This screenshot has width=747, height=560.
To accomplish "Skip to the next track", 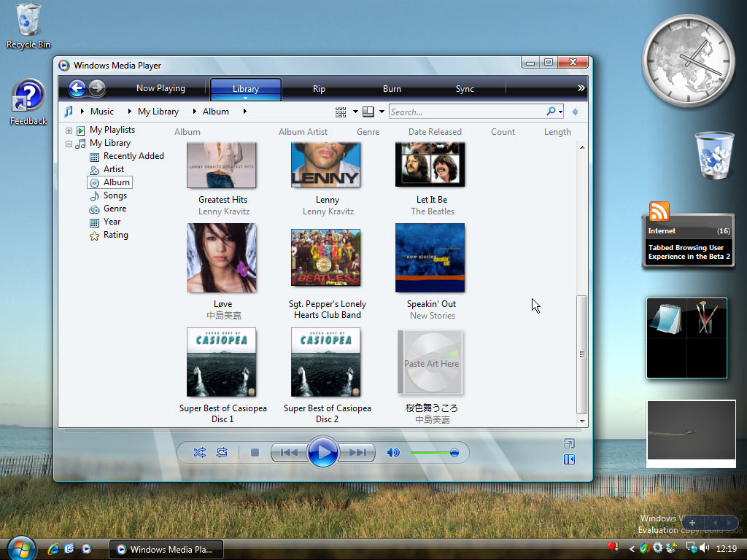I will [x=357, y=452].
